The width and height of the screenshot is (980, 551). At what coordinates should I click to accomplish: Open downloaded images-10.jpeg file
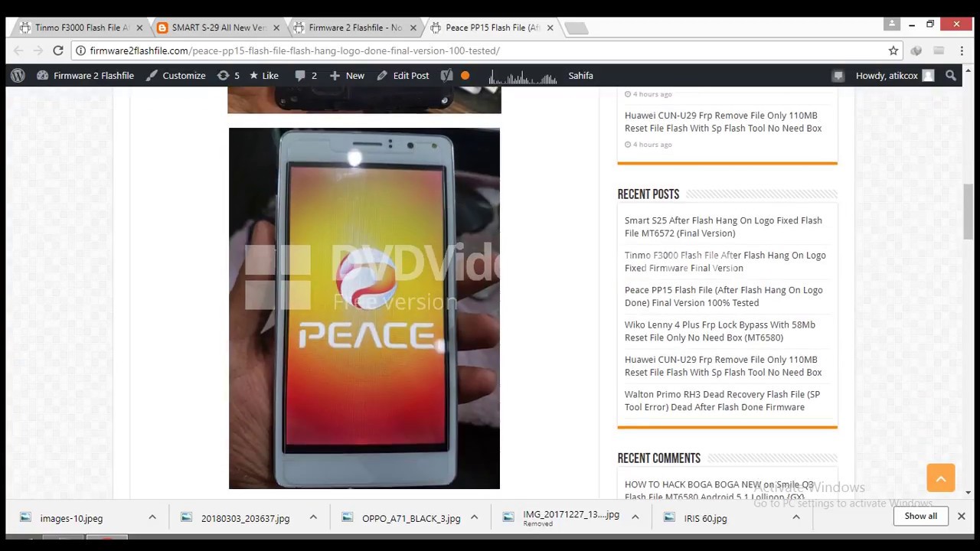71,518
